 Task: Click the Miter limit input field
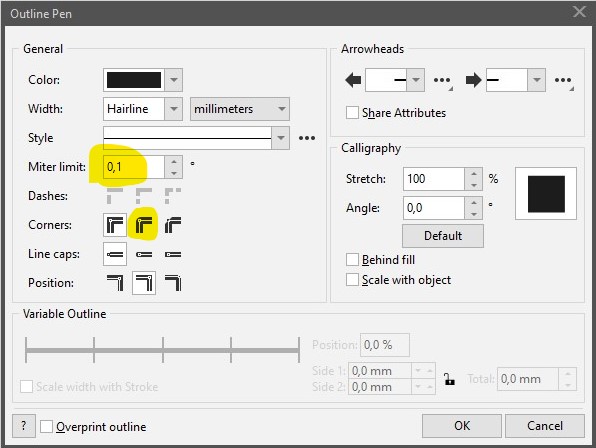(x=134, y=167)
